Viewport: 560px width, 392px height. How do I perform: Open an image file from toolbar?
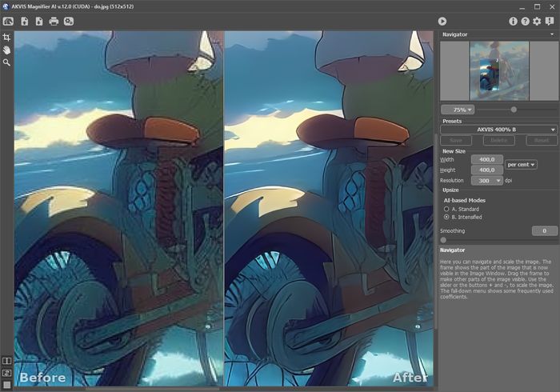tap(24, 22)
